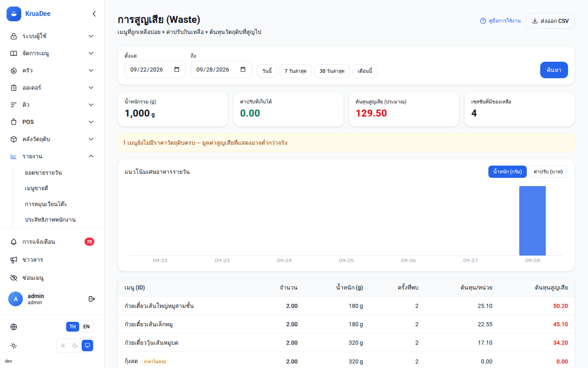Open the calendar picker in the ตั้งแต่ date field

(x=177, y=70)
